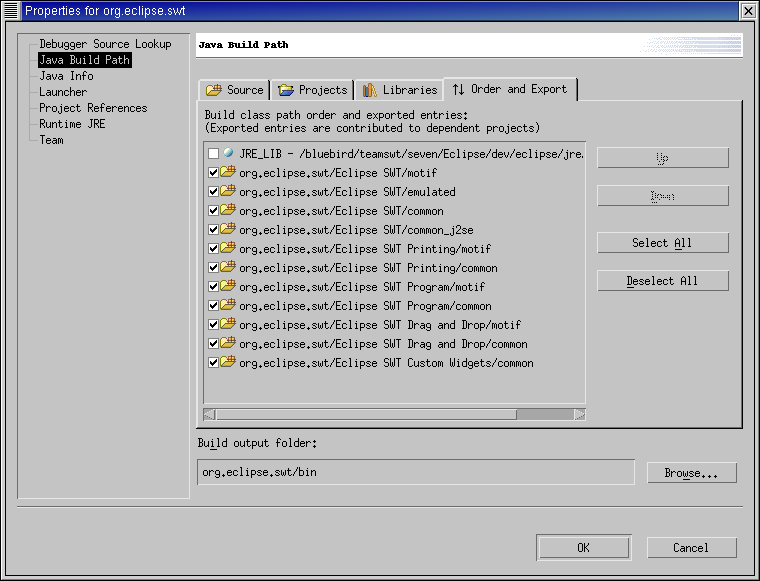This screenshot has width=760, height=581.
Task: Click folder icon for SWT Program/motif entry
Action: [x=228, y=285]
